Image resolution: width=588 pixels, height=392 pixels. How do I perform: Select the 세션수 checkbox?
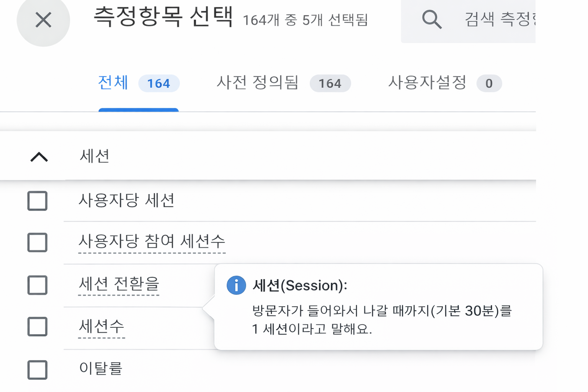point(38,327)
